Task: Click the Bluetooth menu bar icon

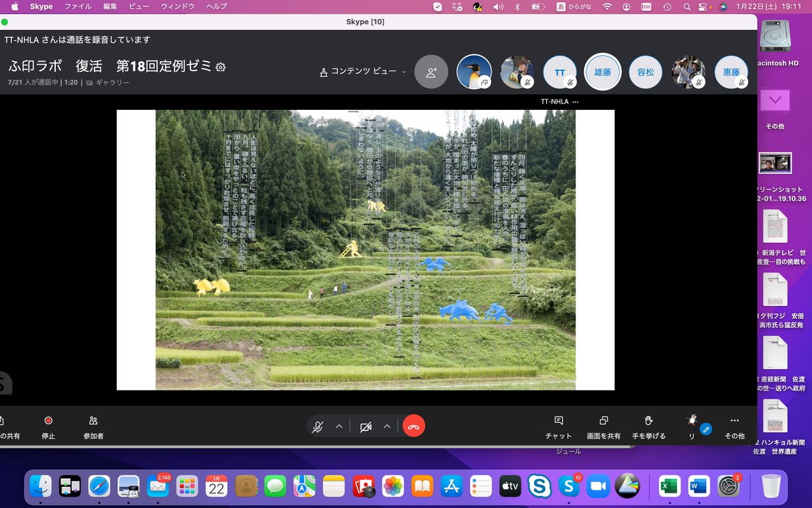Action: (517, 6)
